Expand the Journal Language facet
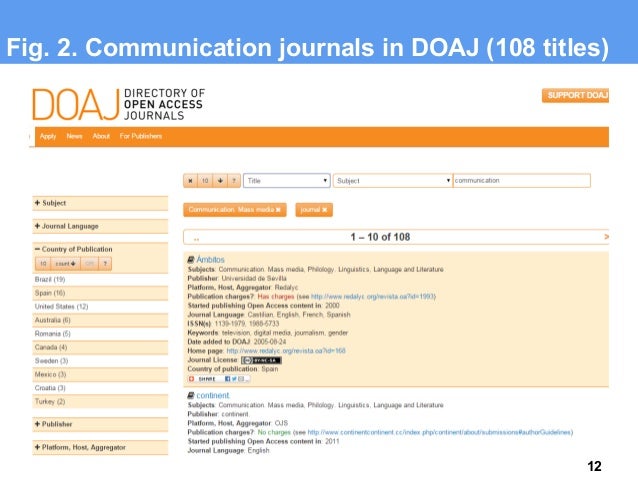The image size is (638, 479). [x=100, y=226]
